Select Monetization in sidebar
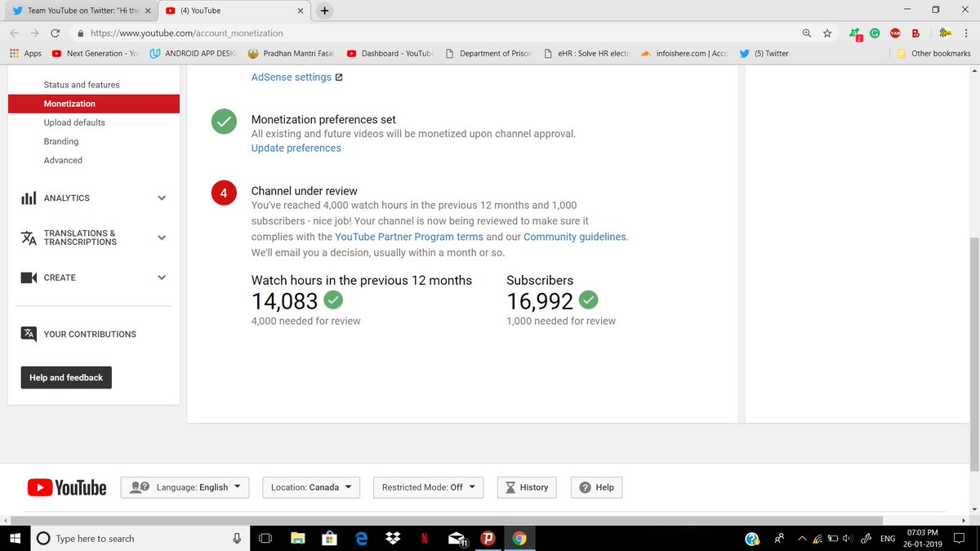Viewport: 980px width, 551px height. point(94,104)
